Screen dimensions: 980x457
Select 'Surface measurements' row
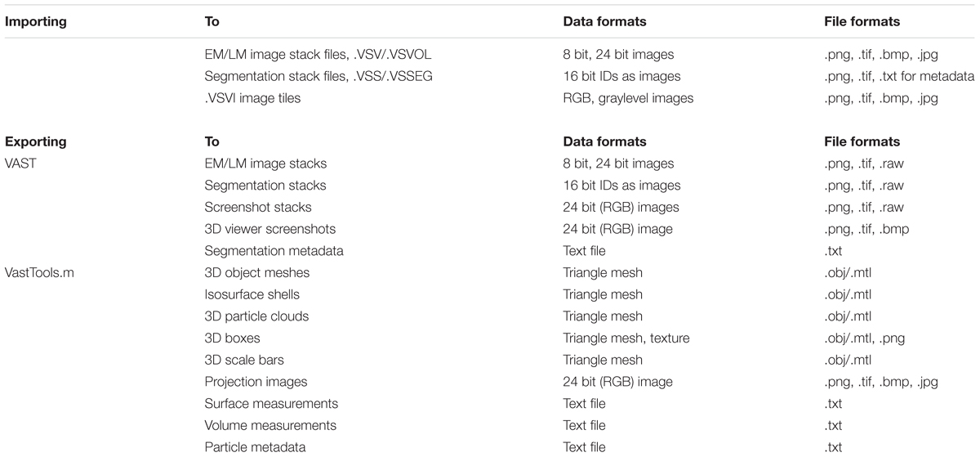click(x=490, y=403)
